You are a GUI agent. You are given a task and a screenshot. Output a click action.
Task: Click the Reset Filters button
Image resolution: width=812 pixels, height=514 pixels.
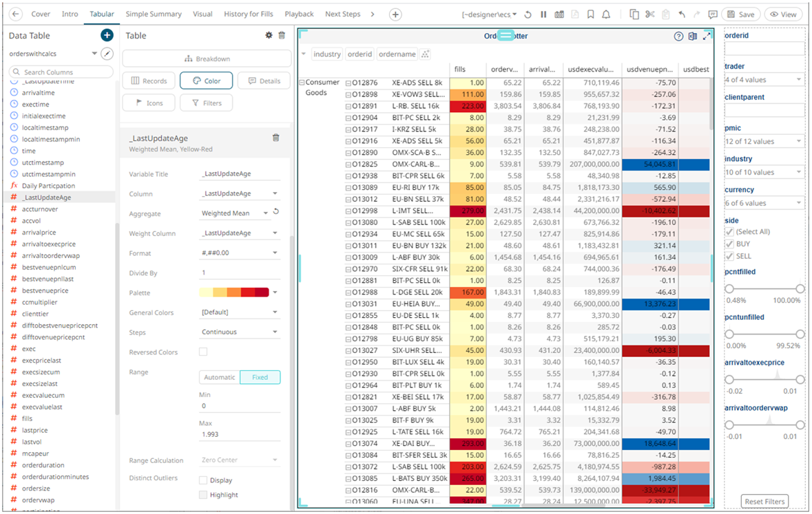click(764, 502)
